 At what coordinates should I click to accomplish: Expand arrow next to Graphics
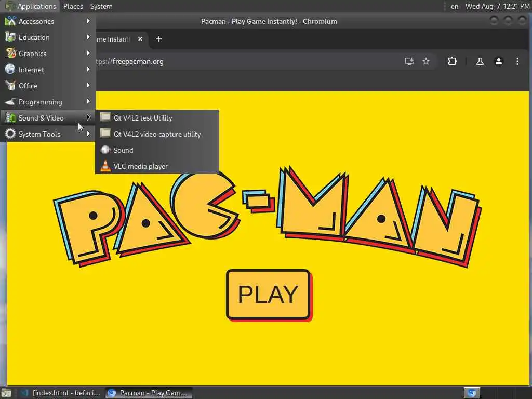(x=88, y=54)
